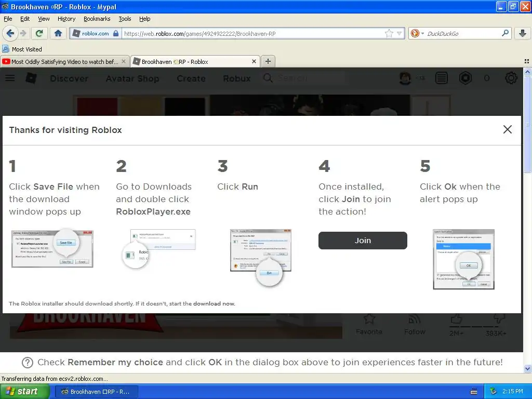Open the Windows Start menu
This screenshot has height=399, width=532.
pyautogui.click(x=25, y=392)
